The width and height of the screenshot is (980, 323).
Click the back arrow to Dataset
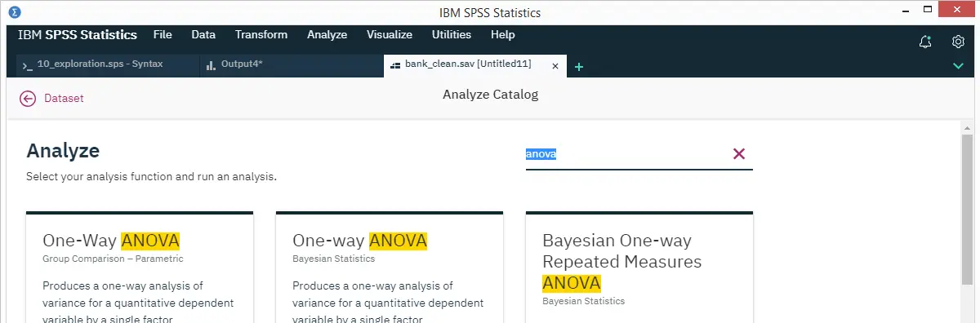28,98
